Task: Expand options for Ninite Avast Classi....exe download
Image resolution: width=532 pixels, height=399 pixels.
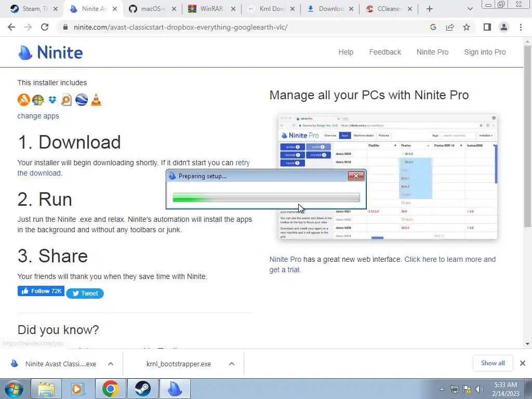Action: pos(111,364)
